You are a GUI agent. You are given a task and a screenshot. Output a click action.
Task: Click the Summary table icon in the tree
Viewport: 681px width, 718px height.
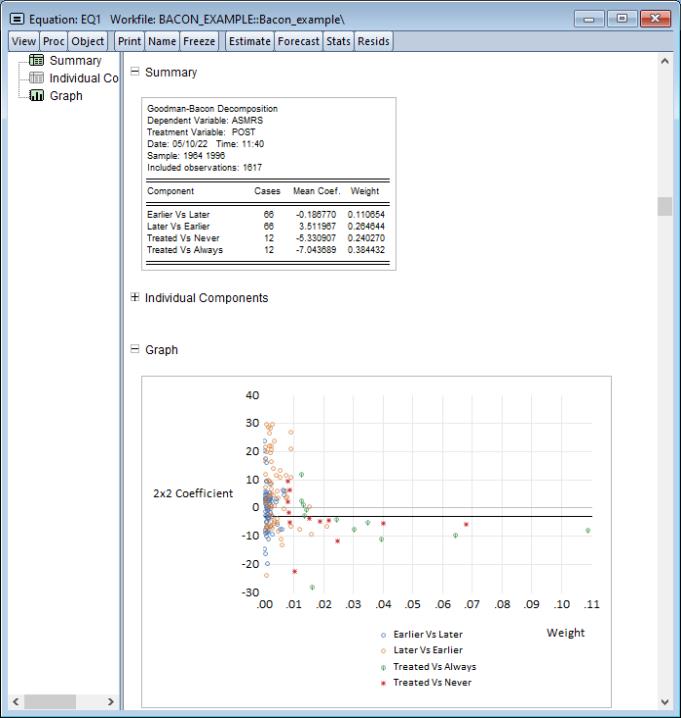coord(36,61)
